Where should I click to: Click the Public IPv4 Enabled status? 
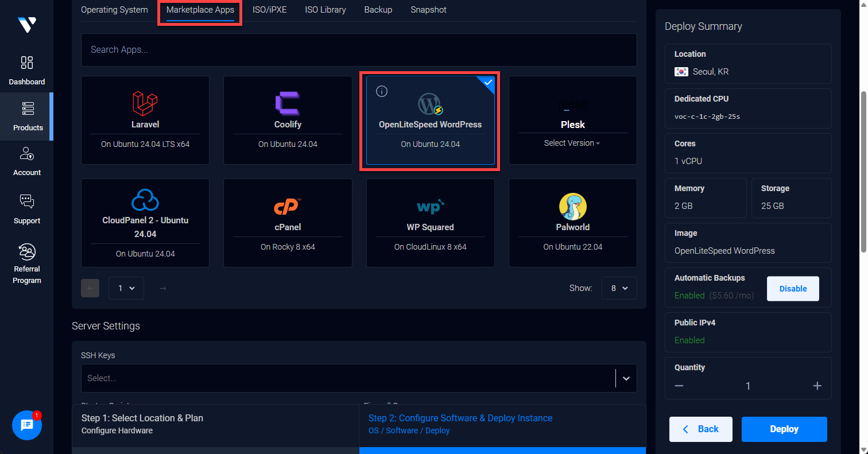pyautogui.click(x=689, y=340)
